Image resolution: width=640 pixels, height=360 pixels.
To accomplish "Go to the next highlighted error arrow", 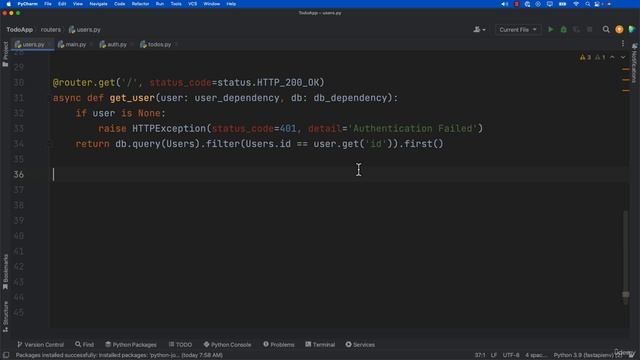I will (x=623, y=57).
